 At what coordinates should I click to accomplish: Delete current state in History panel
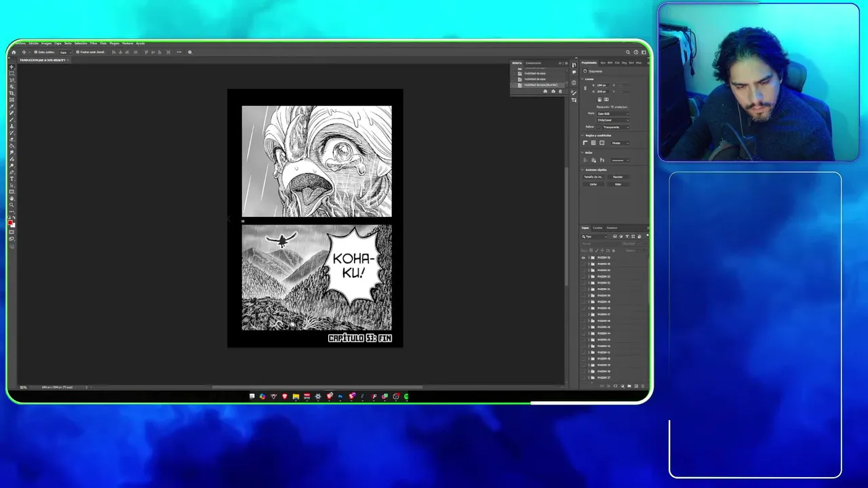560,91
